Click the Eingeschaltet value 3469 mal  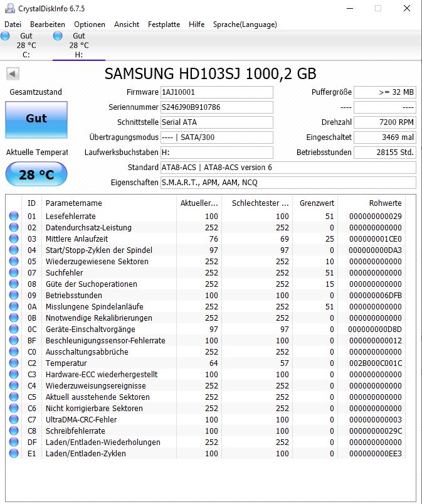click(385, 137)
